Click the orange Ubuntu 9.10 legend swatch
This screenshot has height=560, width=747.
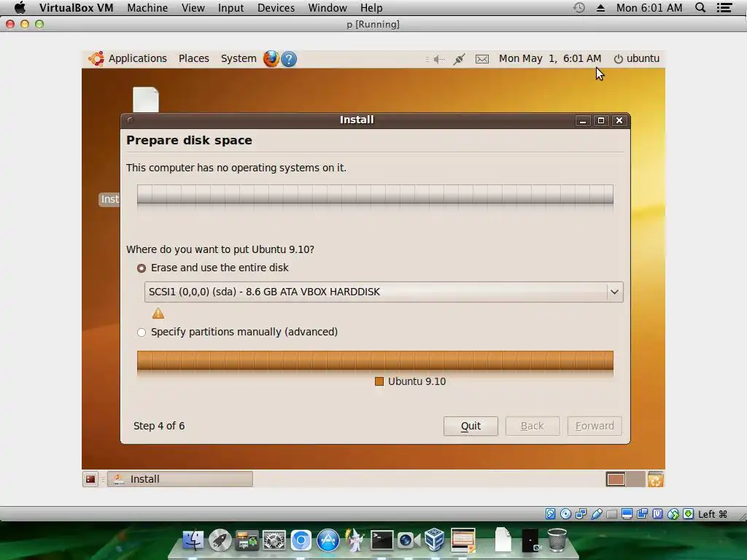379,381
